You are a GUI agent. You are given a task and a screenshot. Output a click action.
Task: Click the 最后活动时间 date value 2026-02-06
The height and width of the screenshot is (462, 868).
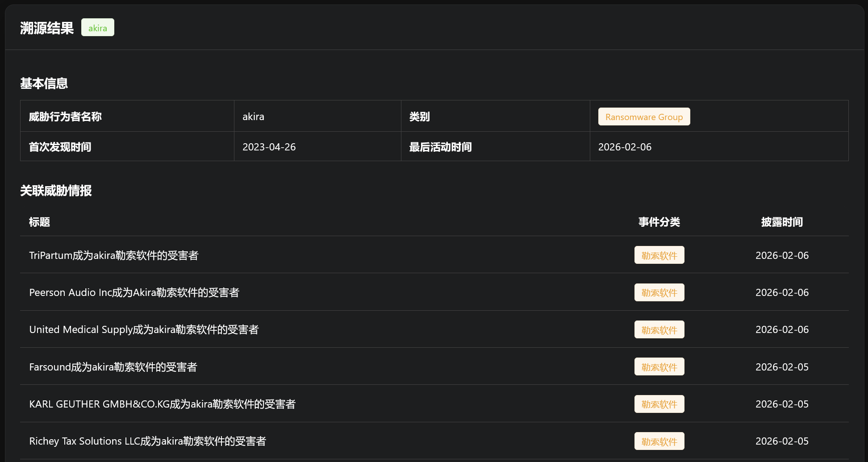[x=625, y=146]
